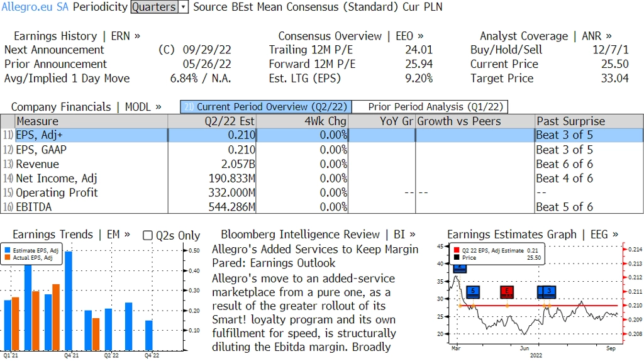644x361 pixels.
Task: Click the Trailing 12M P/E value 24.01
Action: pos(419,50)
